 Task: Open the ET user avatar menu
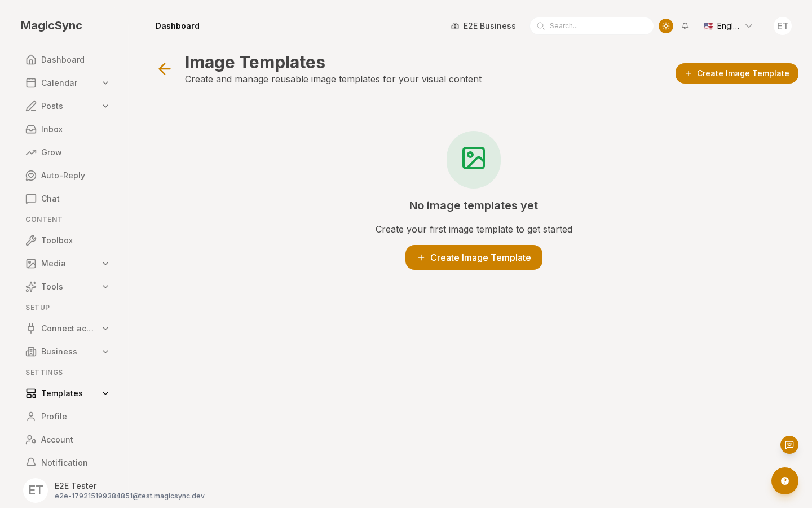[783, 26]
